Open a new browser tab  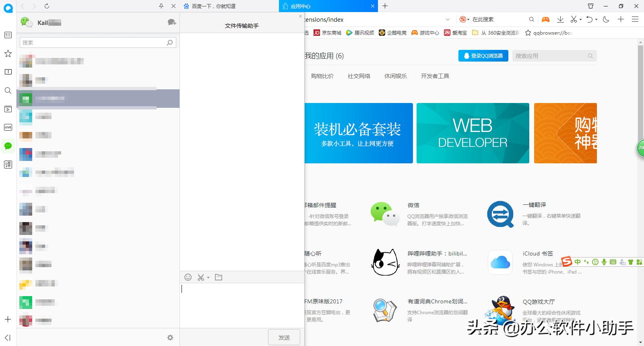point(385,6)
